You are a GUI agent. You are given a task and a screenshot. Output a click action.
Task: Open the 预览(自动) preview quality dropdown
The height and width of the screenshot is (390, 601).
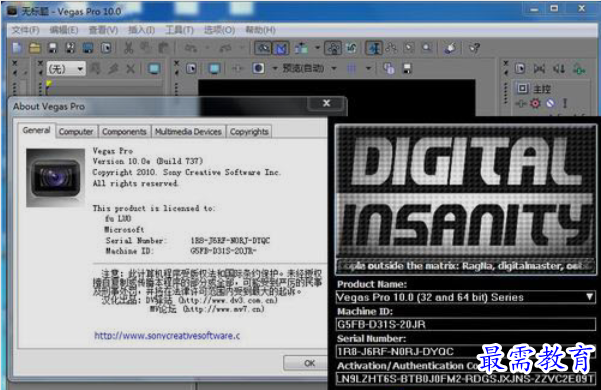[310, 69]
